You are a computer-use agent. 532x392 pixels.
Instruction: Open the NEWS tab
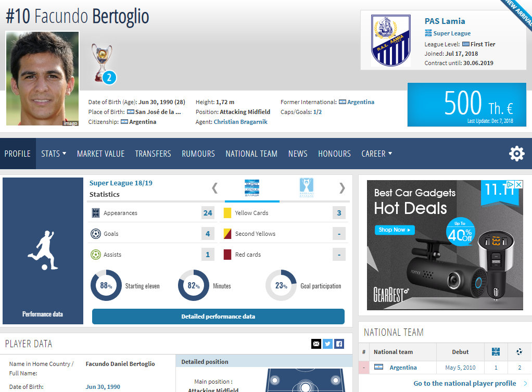coord(298,154)
